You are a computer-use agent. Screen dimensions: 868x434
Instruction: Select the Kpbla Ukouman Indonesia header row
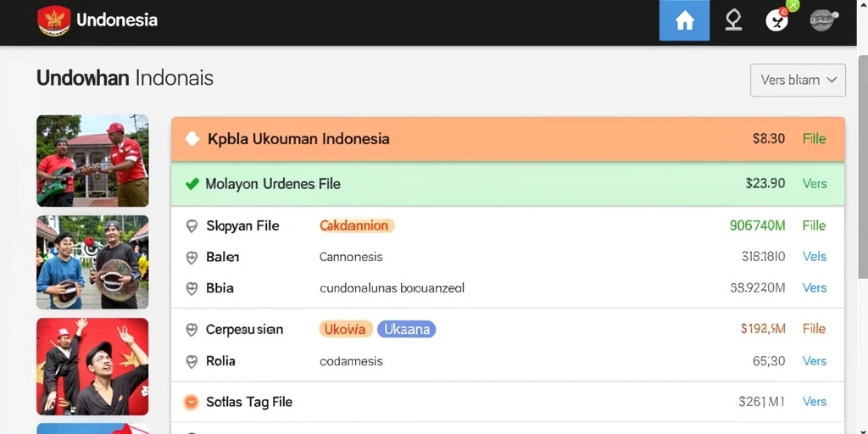(x=508, y=139)
